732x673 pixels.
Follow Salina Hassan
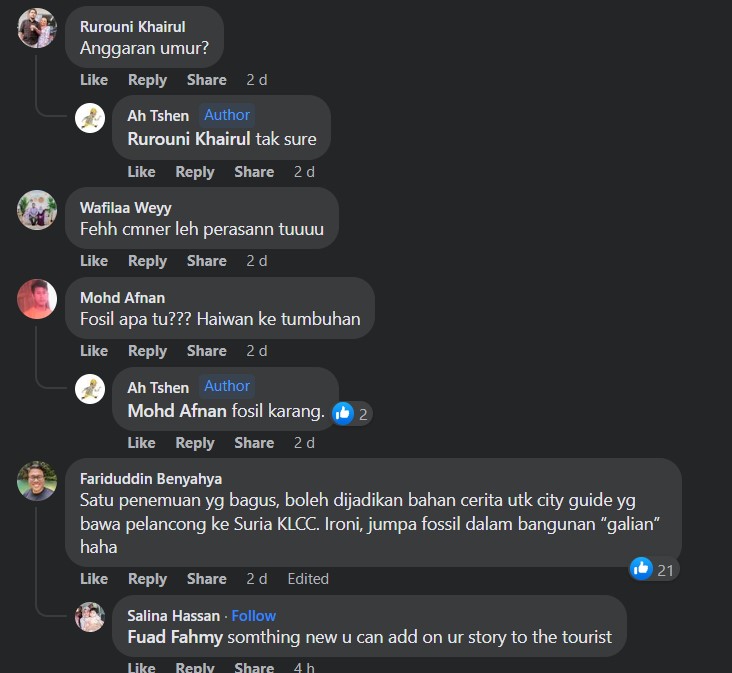pyautogui.click(x=253, y=616)
